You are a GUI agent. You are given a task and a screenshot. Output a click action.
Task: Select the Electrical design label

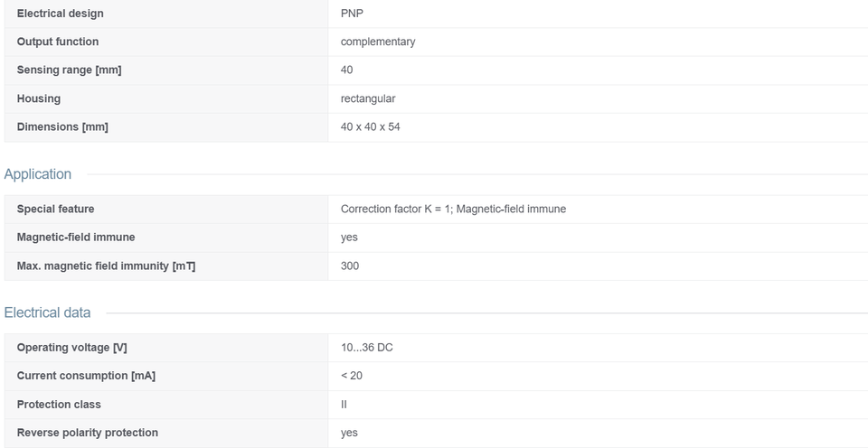tap(60, 14)
